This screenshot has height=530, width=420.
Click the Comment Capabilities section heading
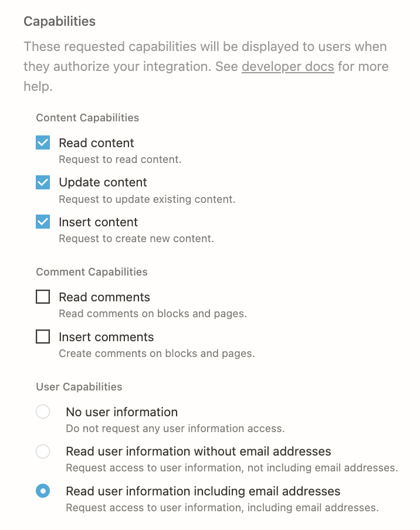point(92,271)
